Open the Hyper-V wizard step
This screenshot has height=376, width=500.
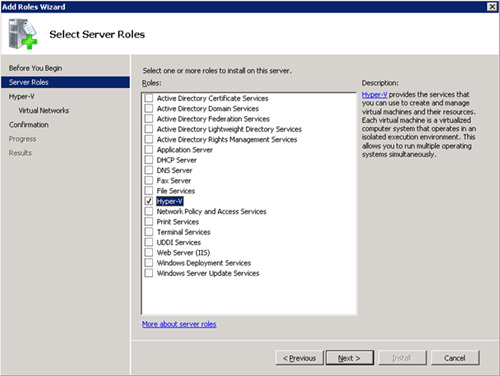(22, 96)
